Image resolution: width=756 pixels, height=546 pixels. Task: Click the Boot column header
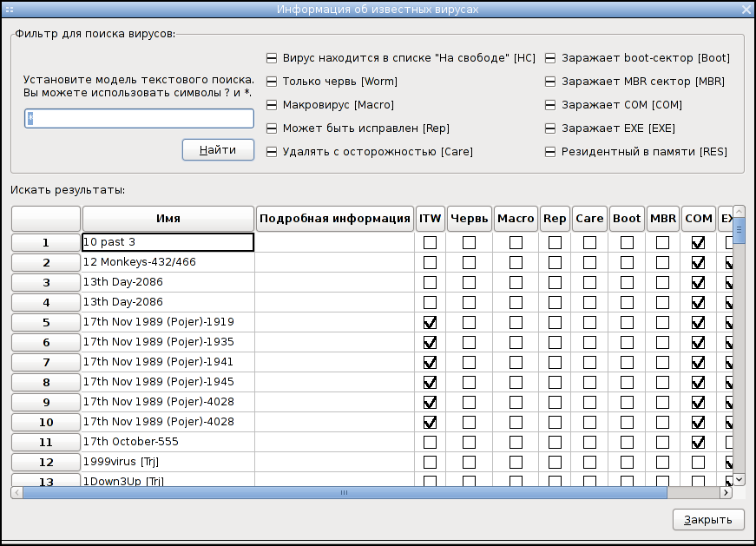627,219
